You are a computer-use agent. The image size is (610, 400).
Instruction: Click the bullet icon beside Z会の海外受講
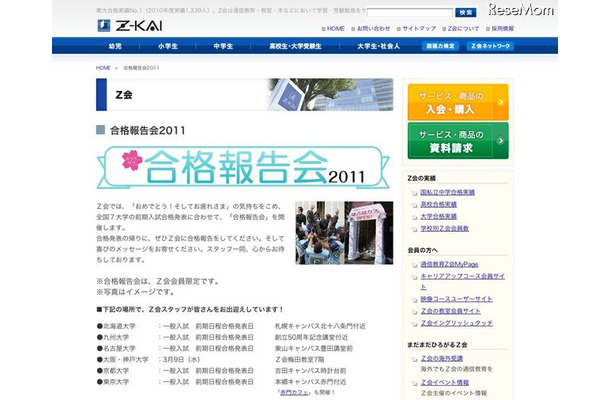coord(414,359)
